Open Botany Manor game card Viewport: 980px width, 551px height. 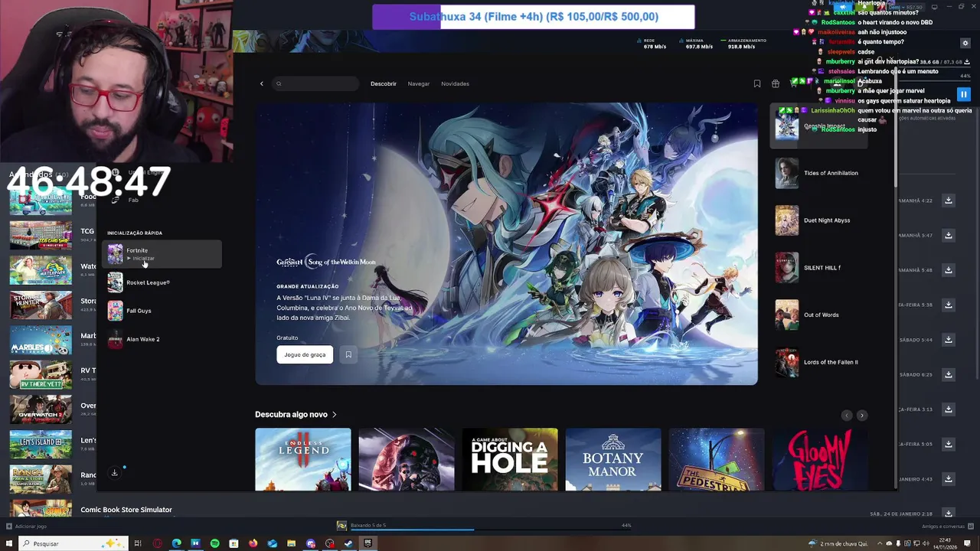(613, 459)
